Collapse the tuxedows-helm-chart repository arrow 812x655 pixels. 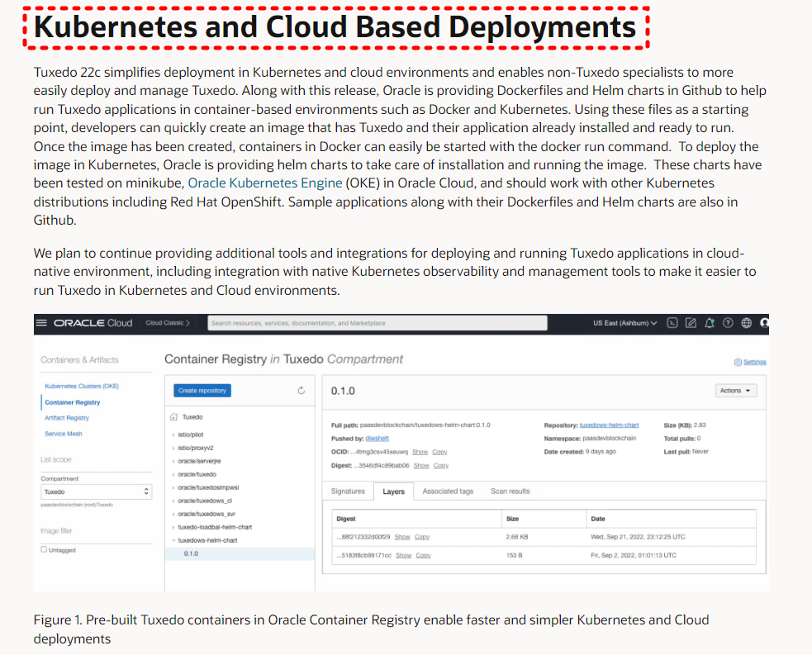tap(173, 540)
